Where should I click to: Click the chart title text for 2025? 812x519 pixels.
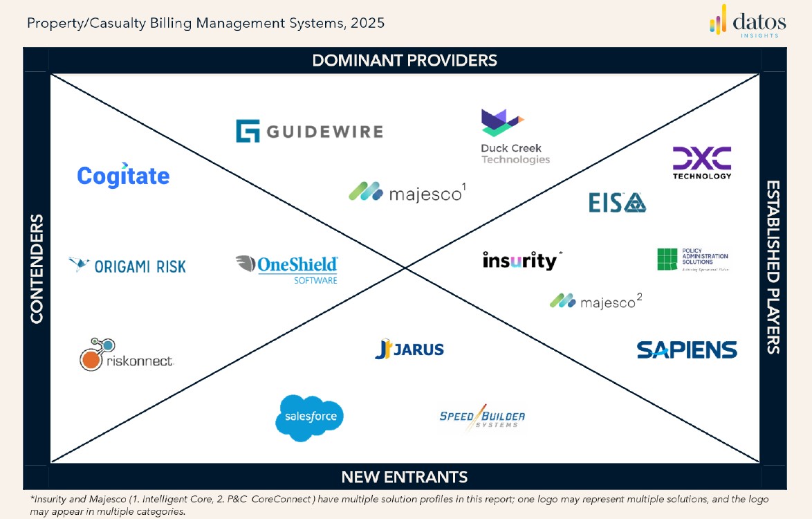(x=205, y=23)
